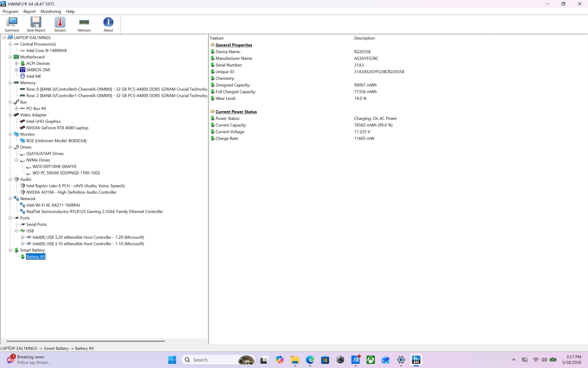
Task: Expand the USB 3.20 eXtensible Host Controller
Action: click(x=23, y=237)
